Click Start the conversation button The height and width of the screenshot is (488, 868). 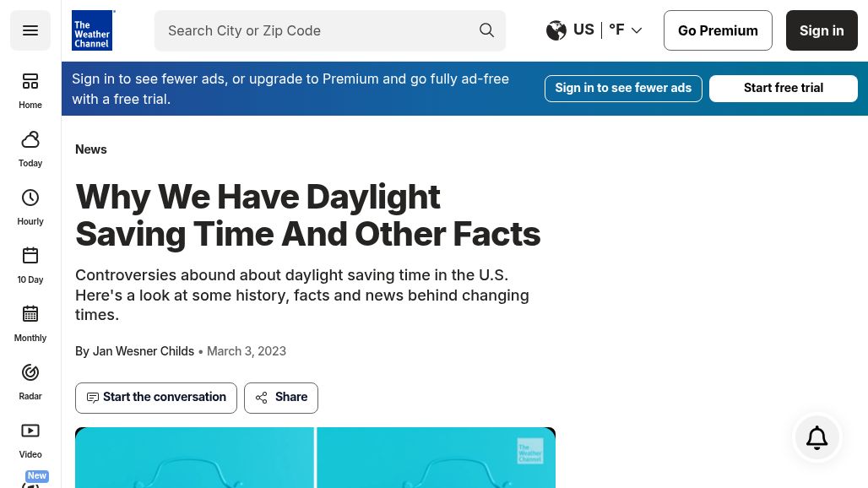(156, 398)
